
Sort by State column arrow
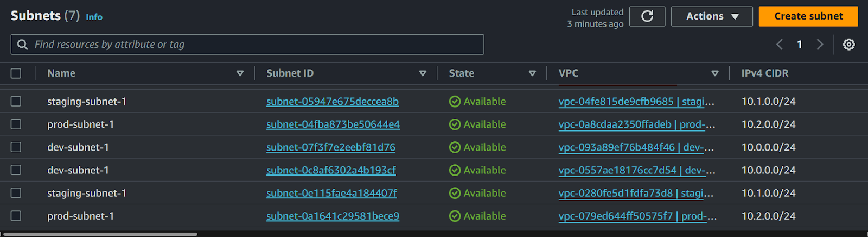coord(532,73)
